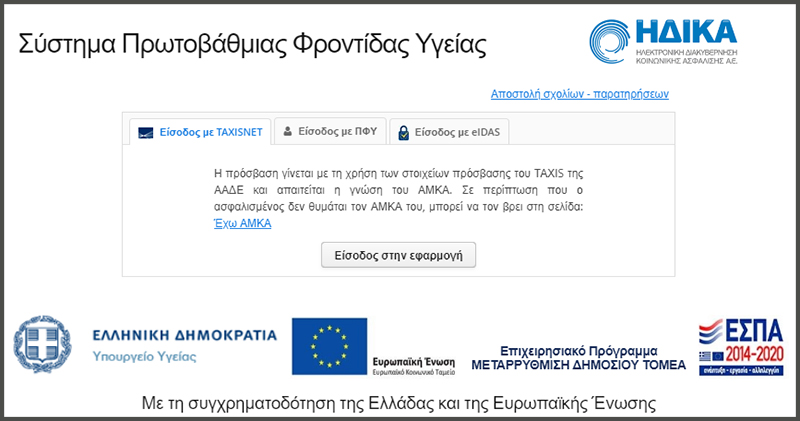Click the padlock icon on eIDAS tab
800x421 pixels.
(x=402, y=132)
